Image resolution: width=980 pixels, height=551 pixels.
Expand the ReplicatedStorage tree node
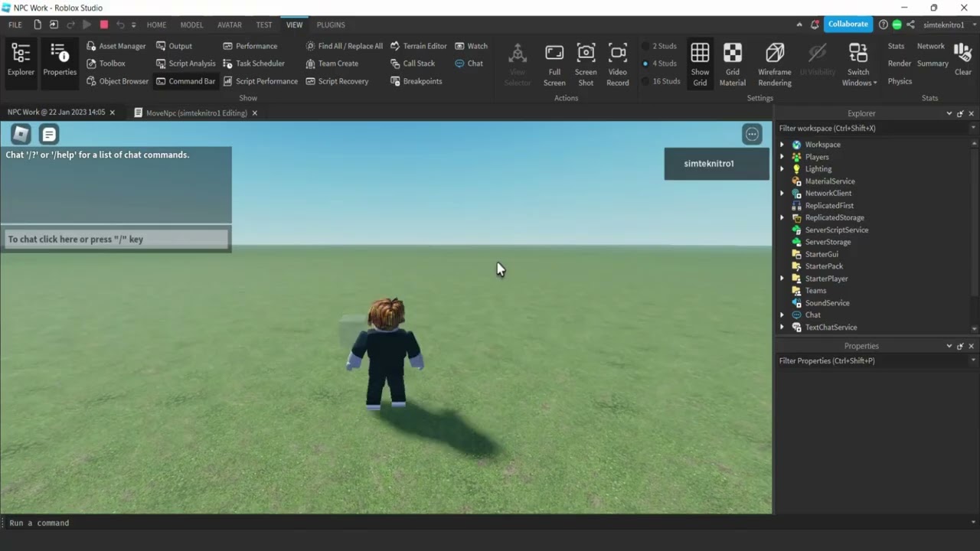pos(782,218)
